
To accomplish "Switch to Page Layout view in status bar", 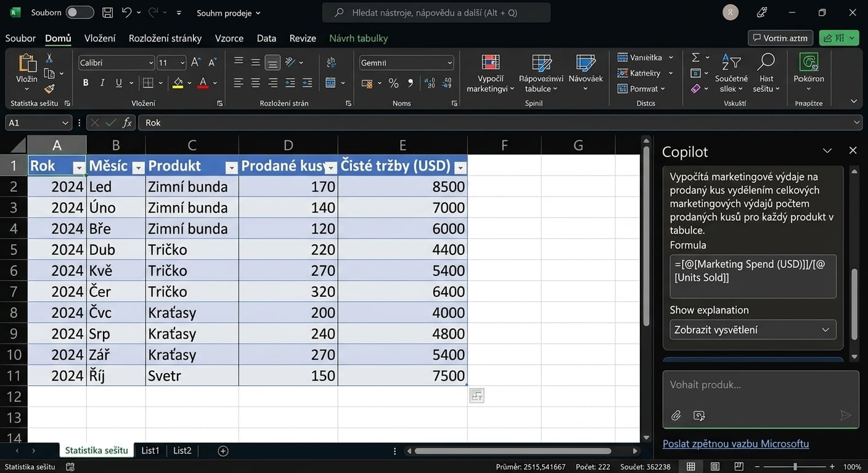I will [714, 467].
